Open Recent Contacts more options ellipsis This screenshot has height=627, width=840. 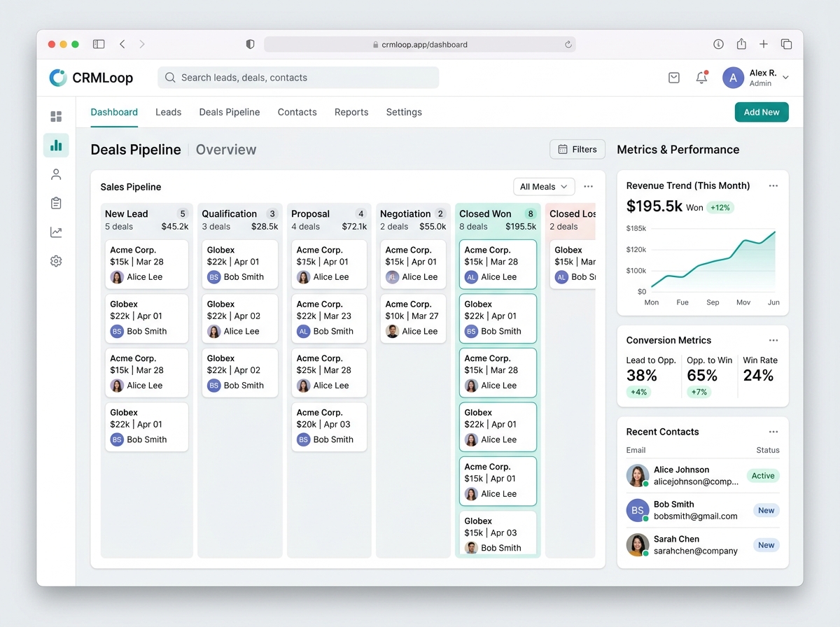[773, 432]
